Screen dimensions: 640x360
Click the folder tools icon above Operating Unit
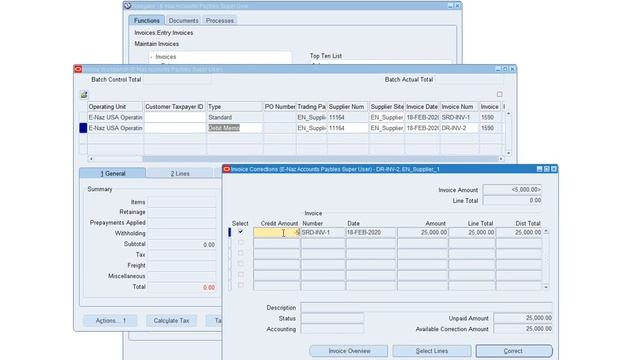point(84,95)
